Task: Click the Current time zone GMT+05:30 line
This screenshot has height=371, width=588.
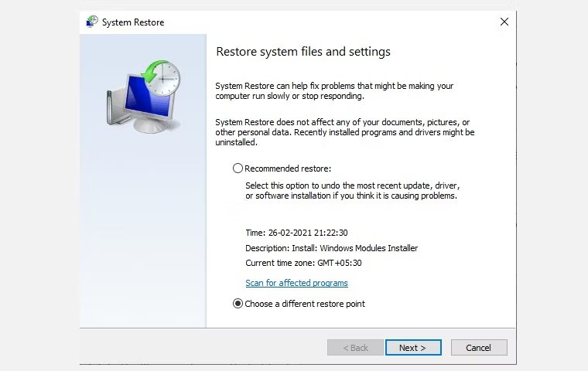Action: click(303, 263)
